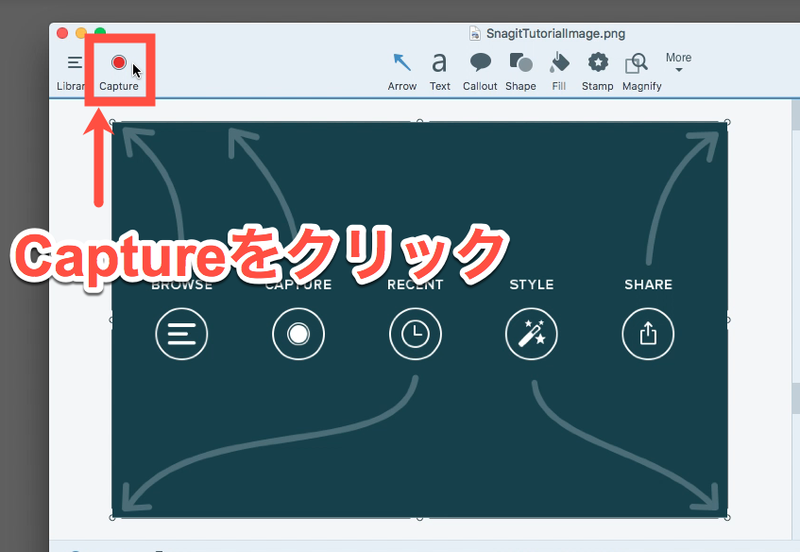Open the Library sidebar icon
Image resolution: width=800 pixels, height=552 pixels.
point(74,63)
